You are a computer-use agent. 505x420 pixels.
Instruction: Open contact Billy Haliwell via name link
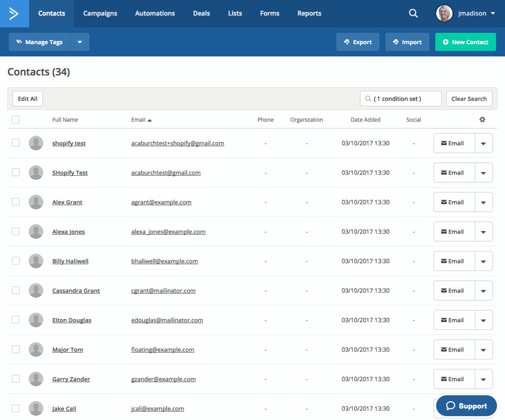pos(70,261)
